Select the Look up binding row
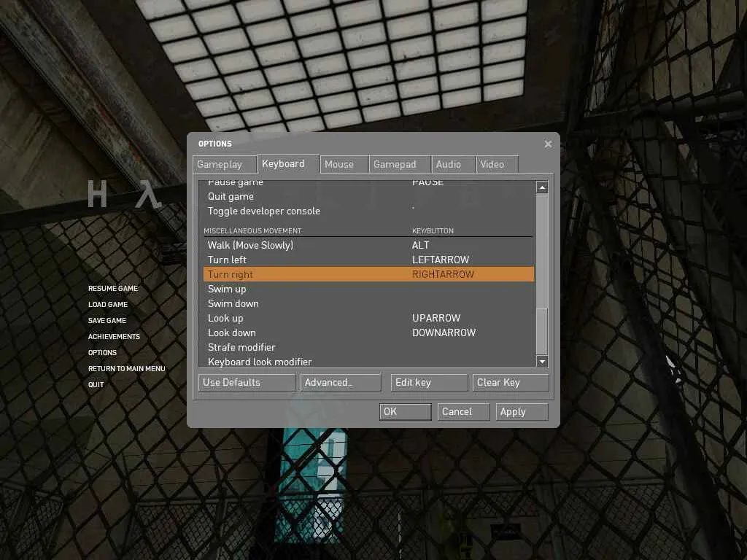Screen dimensions: 747x560 tap(368, 318)
